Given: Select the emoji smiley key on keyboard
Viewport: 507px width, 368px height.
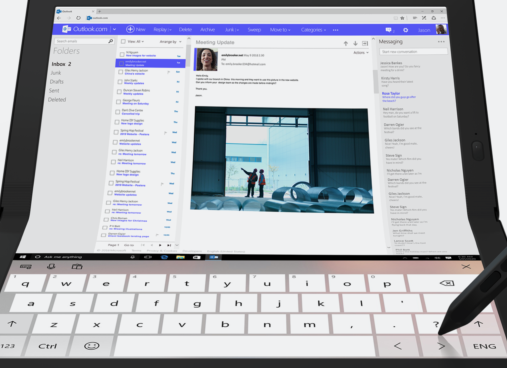Looking at the screenshot, I should tap(92, 346).
